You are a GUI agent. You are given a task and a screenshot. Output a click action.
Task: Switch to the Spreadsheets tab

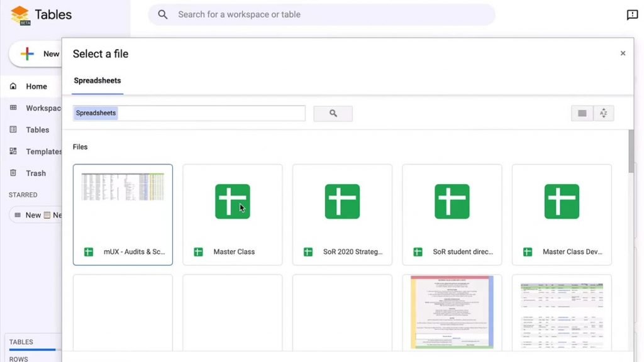pyautogui.click(x=97, y=80)
